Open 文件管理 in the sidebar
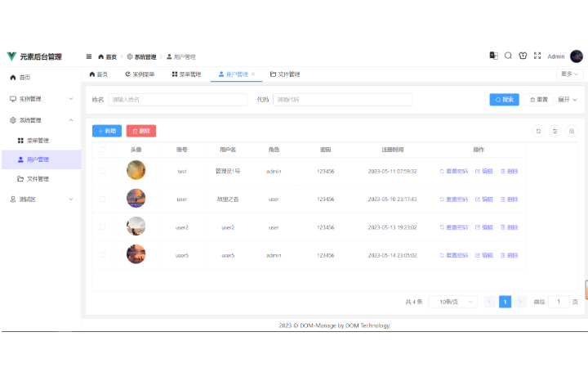Screen dimensions: 588x368 click(x=42, y=179)
